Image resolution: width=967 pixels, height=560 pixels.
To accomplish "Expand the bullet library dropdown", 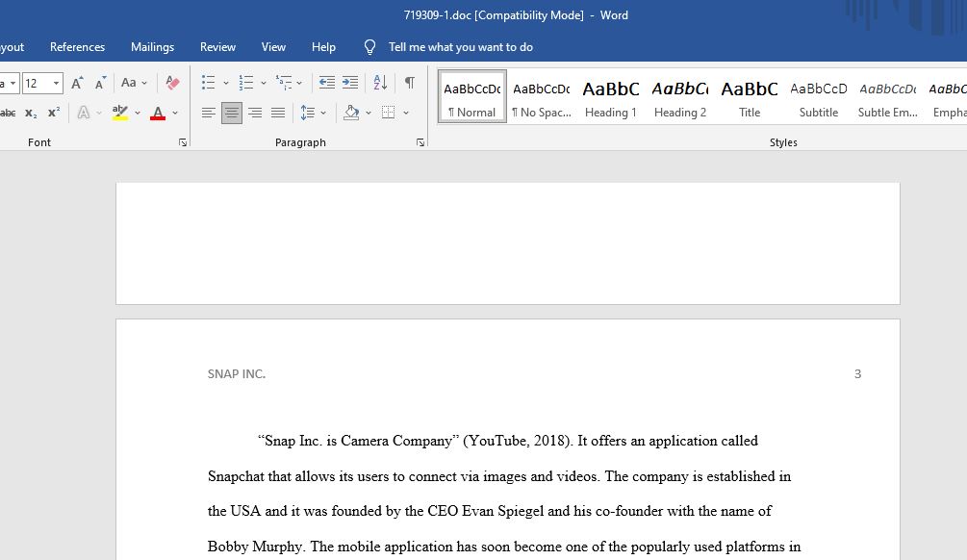I will (226, 83).
